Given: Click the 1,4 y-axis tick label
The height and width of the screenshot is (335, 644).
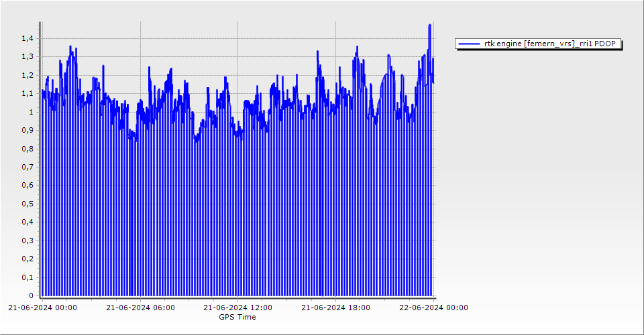Looking at the screenshot, I should [26, 39].
